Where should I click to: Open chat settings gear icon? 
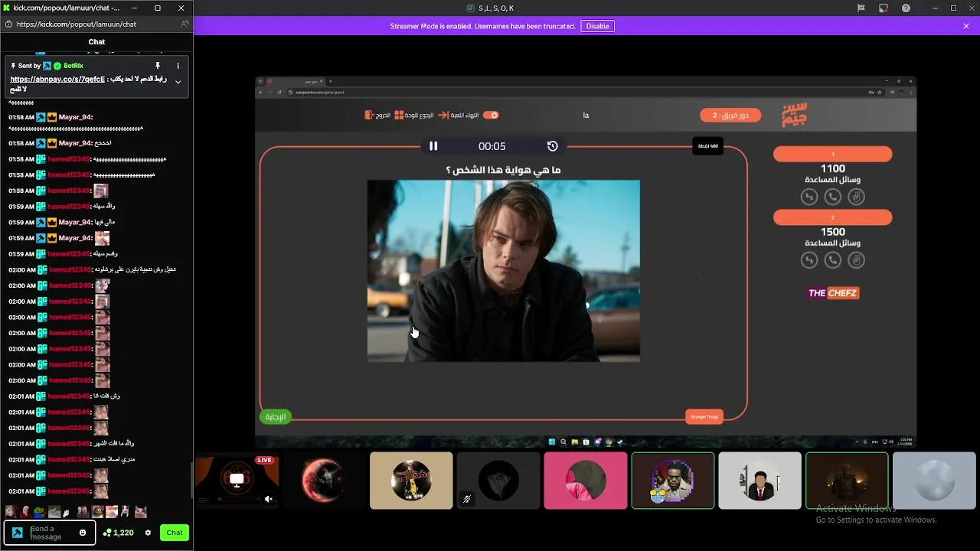tap(148, 533)
